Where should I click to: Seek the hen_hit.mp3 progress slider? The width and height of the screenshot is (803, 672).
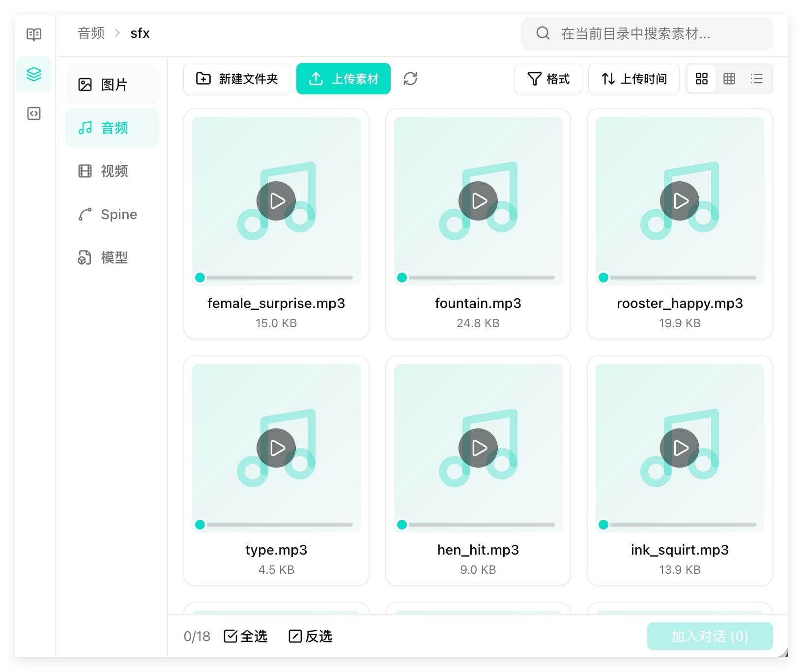[478, 525]
